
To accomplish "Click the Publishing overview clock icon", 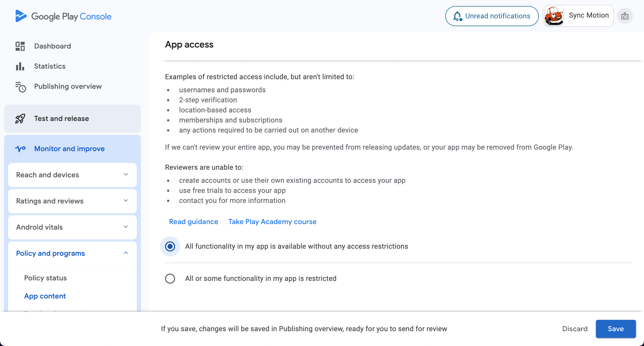I will tap(21, 87).
